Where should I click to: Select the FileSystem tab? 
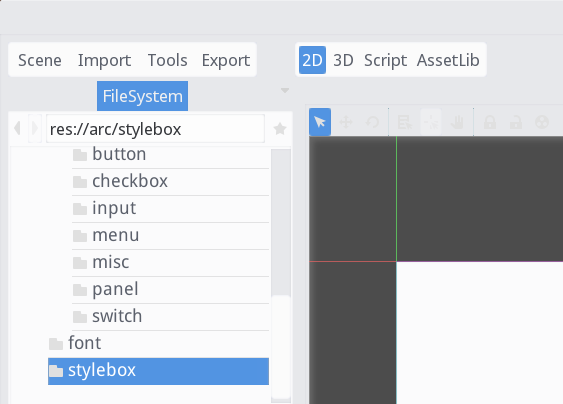143,96
